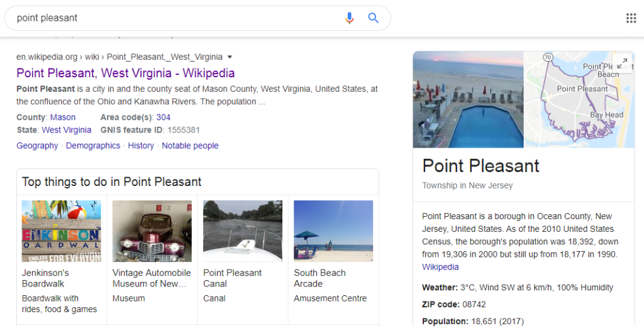Go to the Demographics section link

[93, 146]
